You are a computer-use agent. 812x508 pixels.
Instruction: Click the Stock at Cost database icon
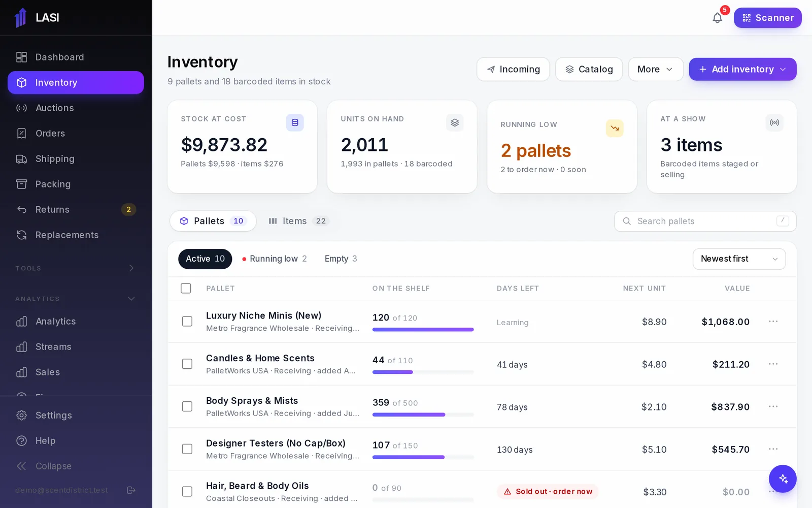pos(295,122)
